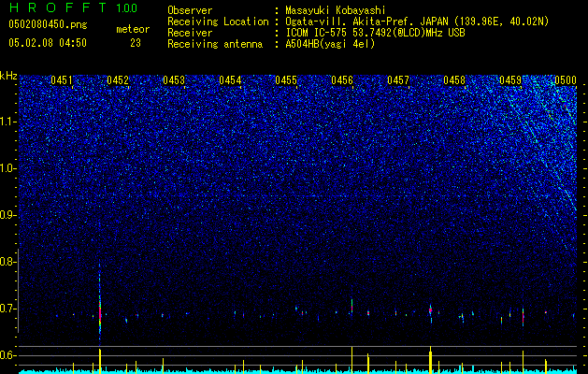Click the 0458 time marker
Screen dimensions: 588x374
coord(454,80)
